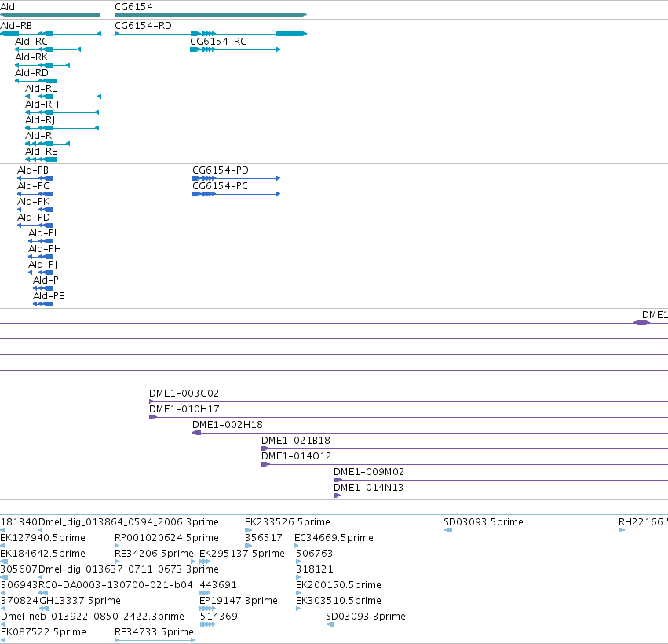
Task: Click the Ald-RB transcript label
Action: (16, 26)
